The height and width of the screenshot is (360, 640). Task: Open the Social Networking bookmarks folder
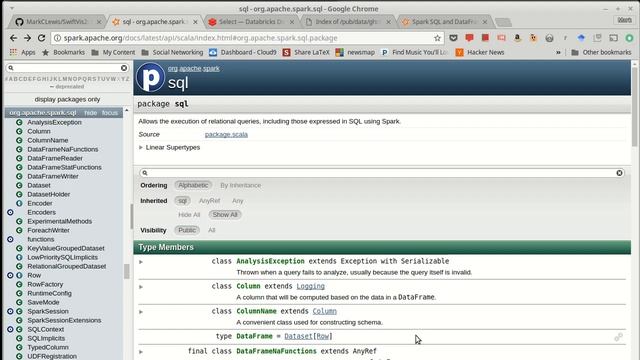[172, 52]
